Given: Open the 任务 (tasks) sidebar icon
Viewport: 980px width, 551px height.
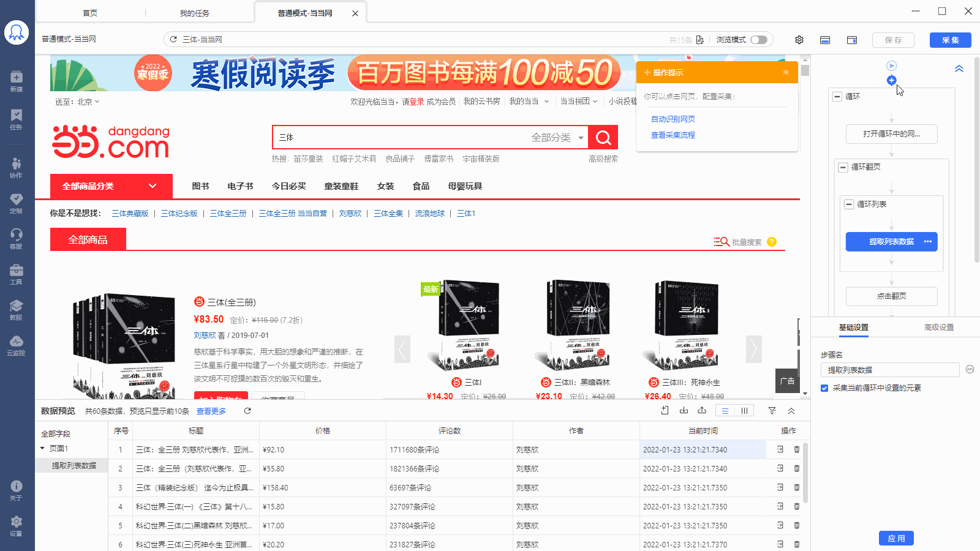Looking at the screenshot, I should tap(17, 119).
